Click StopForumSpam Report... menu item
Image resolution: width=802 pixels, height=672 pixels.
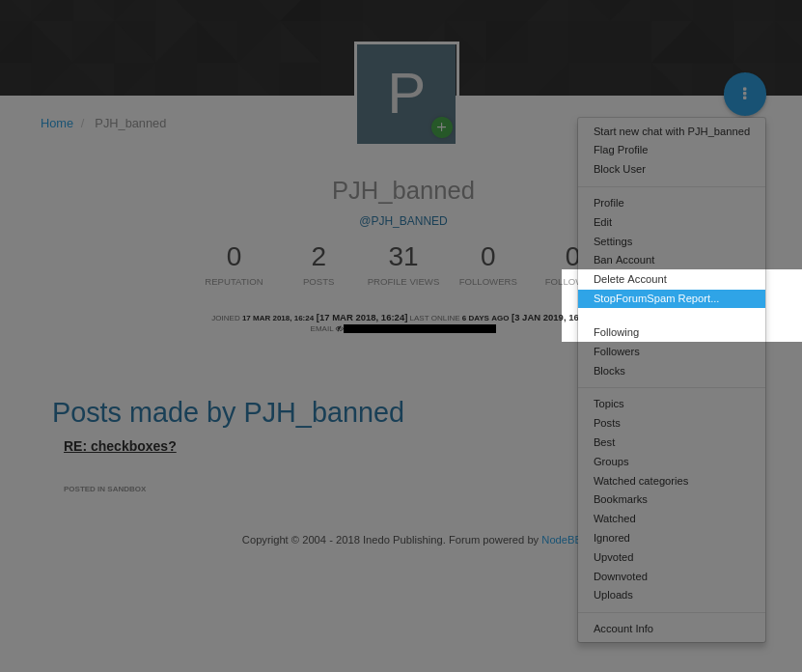(x=672, y=299)
